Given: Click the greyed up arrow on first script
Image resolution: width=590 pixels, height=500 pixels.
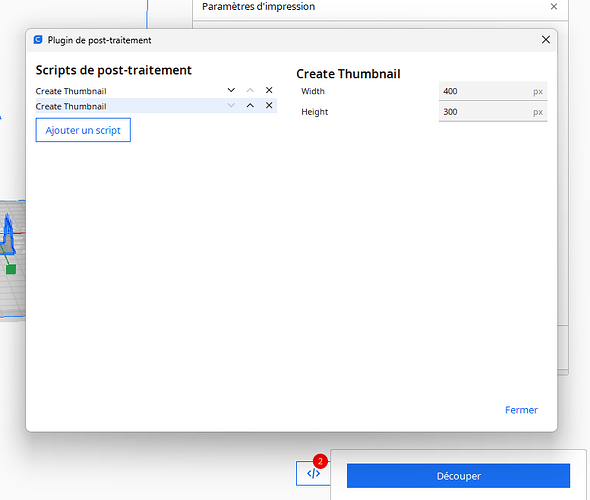Looking at the screenshot, I should coord(250,90).
